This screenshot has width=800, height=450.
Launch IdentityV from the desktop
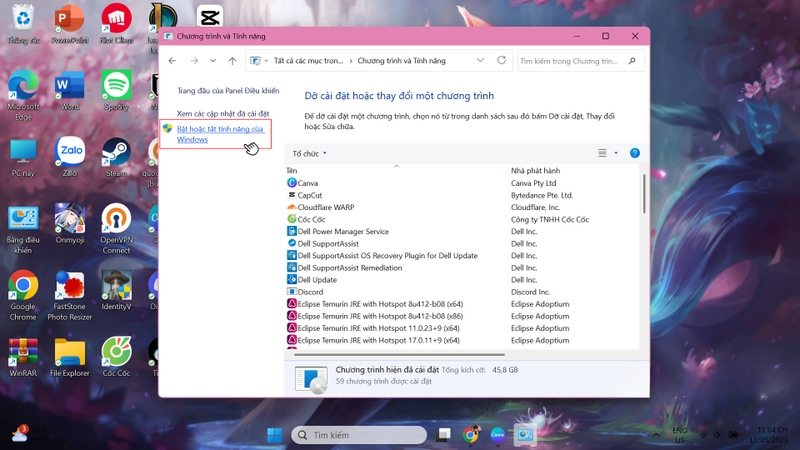116,291
